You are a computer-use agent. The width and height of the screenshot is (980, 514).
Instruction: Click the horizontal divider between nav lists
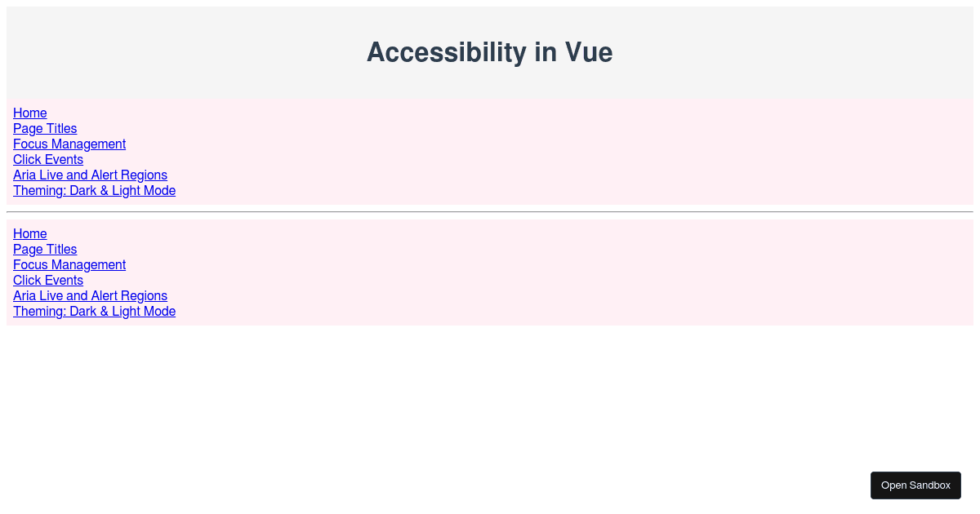[490, 212]
